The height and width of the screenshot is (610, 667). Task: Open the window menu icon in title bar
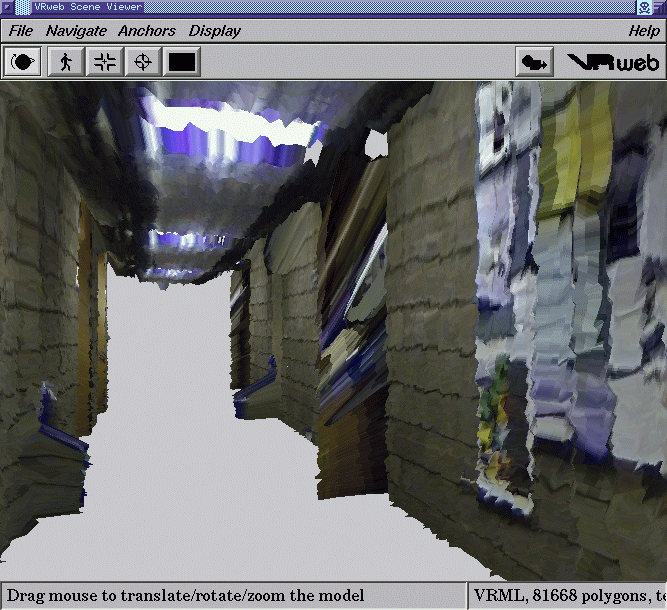(8, 8)
